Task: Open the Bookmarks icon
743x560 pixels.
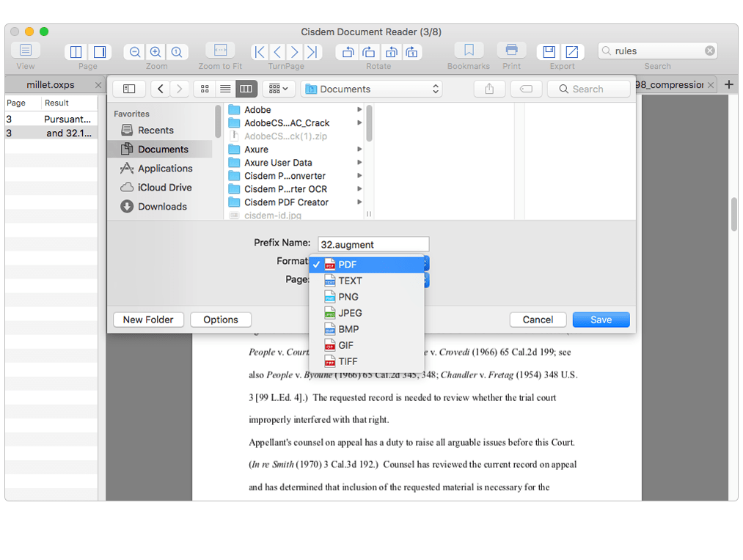Action: [469, 50]
